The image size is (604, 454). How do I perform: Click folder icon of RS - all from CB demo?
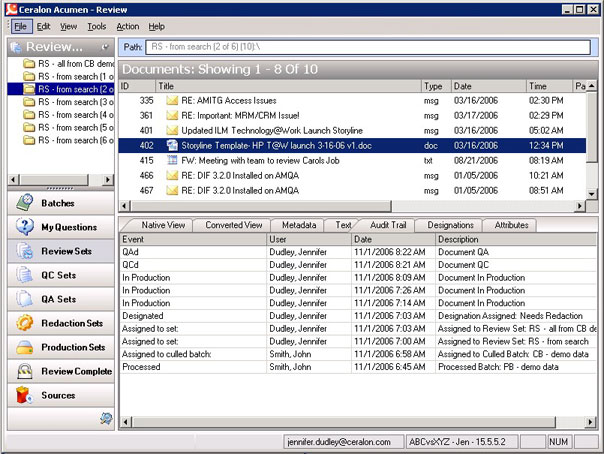coord(29,64)
